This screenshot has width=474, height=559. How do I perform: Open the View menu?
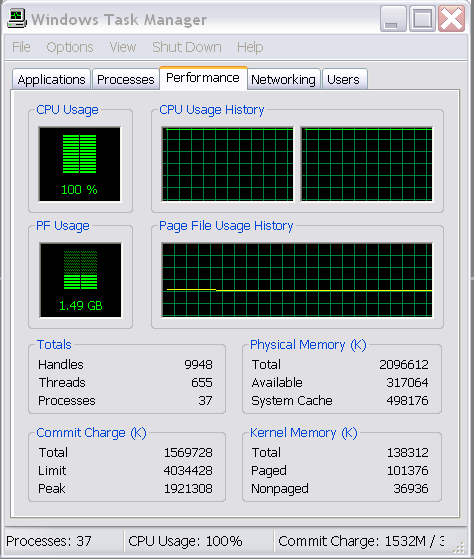[x=123, y=47]
